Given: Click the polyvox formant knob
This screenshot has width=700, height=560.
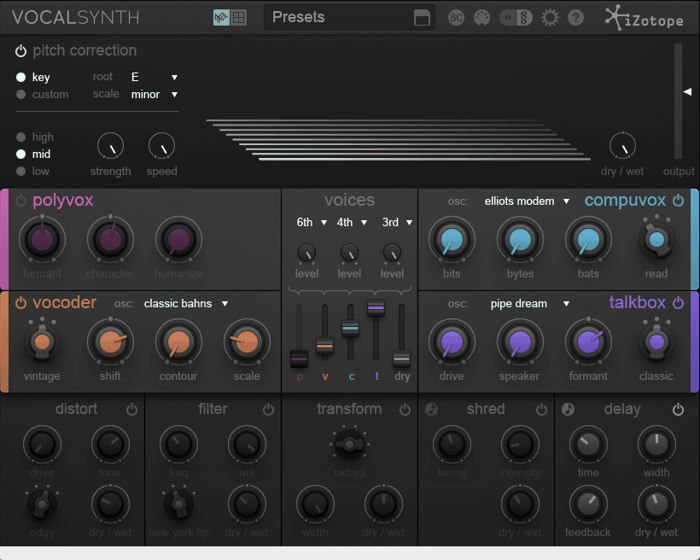Looking at the screenshot, I should (x=42, y=239).
